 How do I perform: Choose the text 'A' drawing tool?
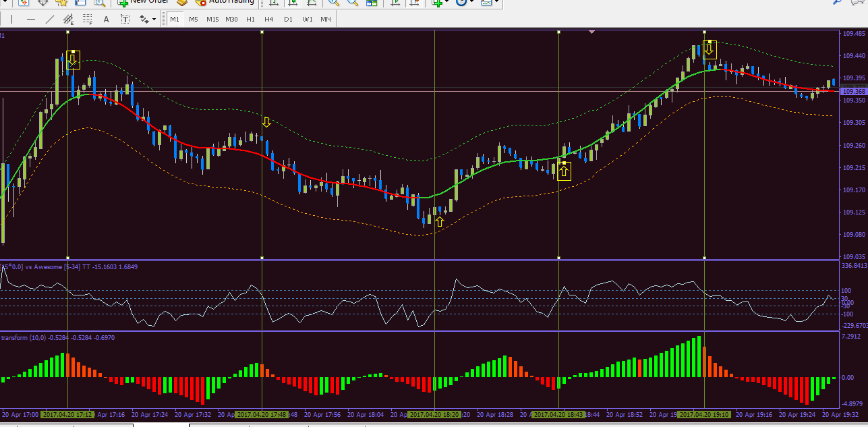click(106, 19)
